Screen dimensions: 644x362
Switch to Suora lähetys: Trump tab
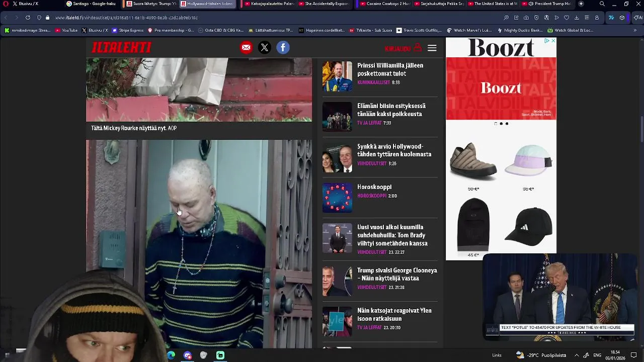(151, 4)
